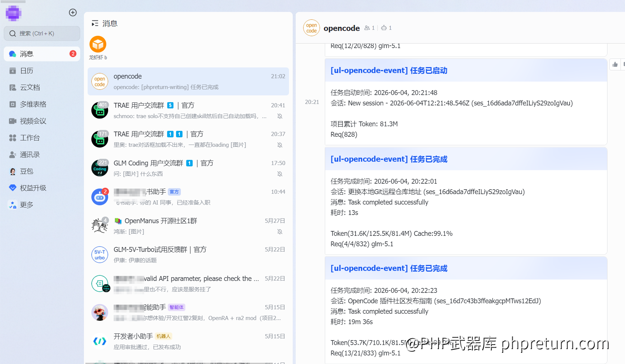Screen dimensions: 625x364
Task: Open 视频会议 in the sidebar
Action: click(42, 121)
